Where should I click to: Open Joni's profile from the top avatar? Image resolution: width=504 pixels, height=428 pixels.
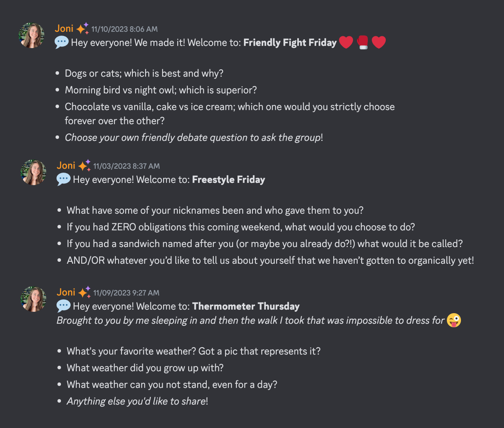(x=32, y=35)
